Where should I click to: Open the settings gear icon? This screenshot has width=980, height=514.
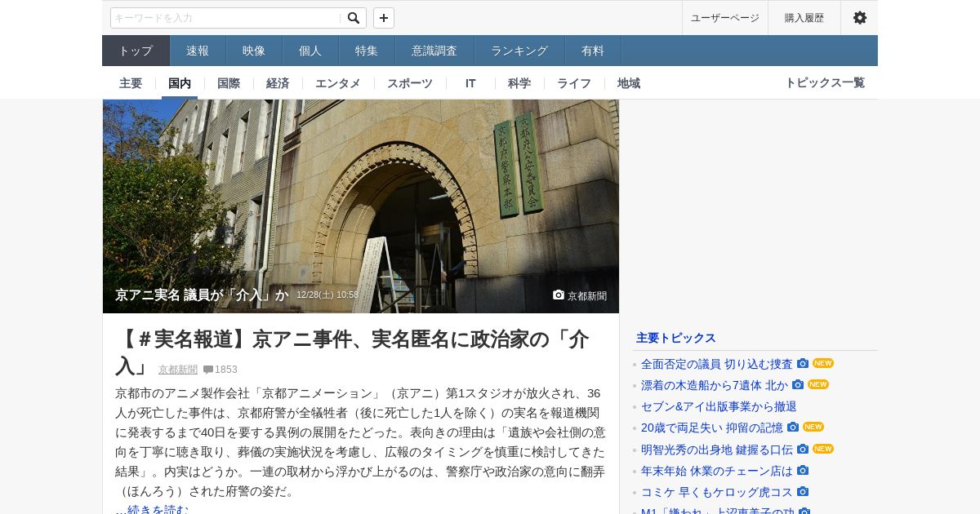pyautogui.click(x=860, y=18)
